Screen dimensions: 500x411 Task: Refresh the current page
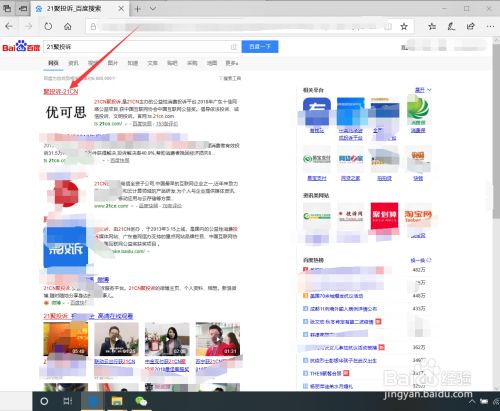click(48, 26)
